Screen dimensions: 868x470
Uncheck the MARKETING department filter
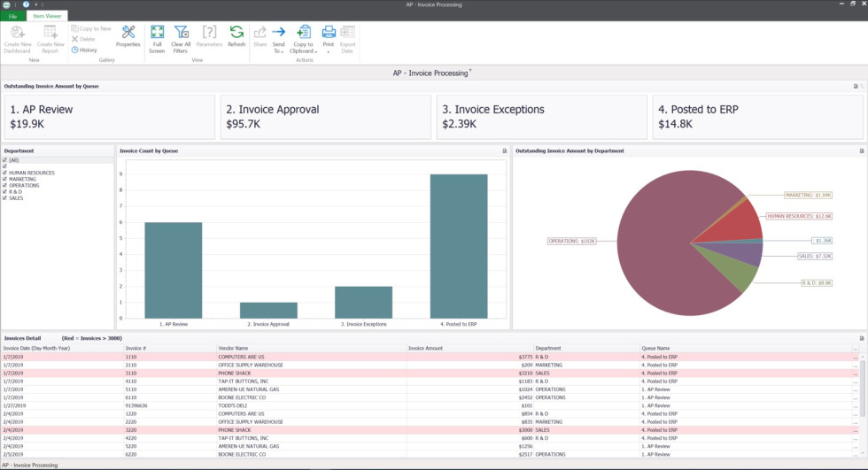(5, 179)
